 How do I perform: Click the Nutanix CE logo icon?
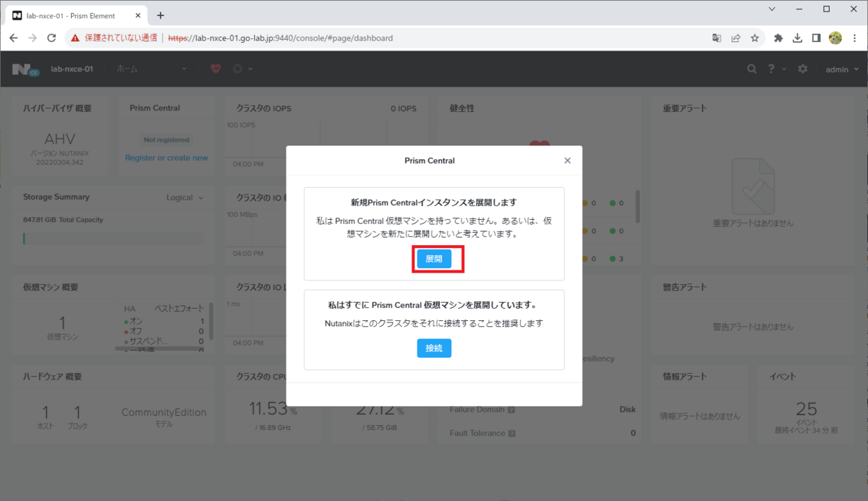[27, 69]
